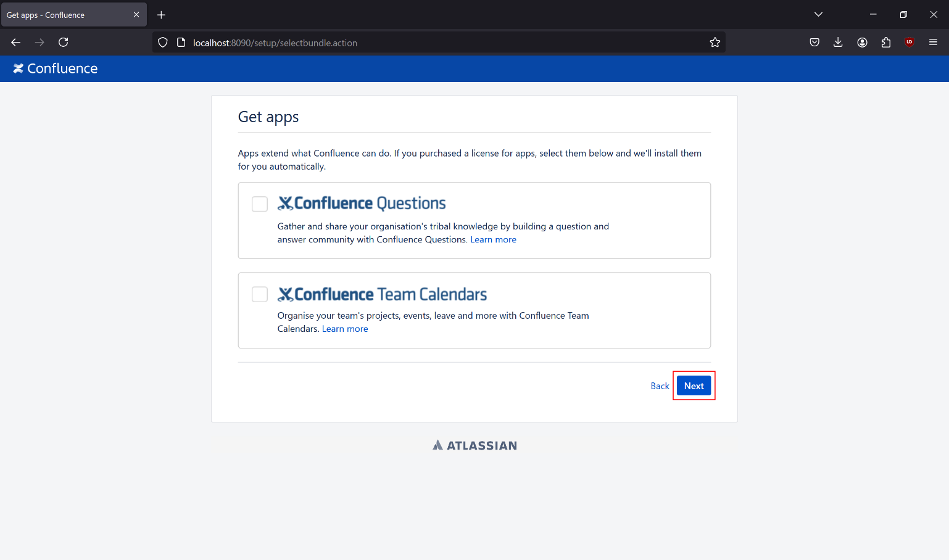
Task: Click the Confluence logo in the header
Action: 56,68
